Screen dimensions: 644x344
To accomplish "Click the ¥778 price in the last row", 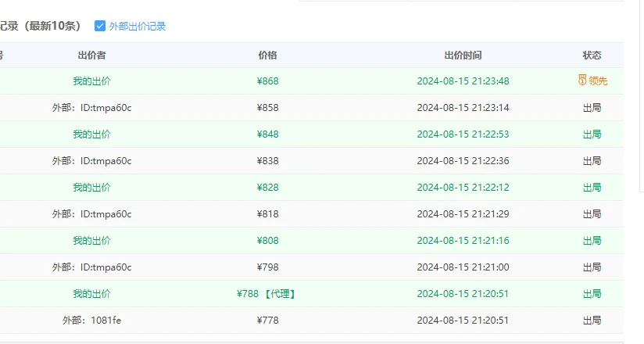I will tap(267, 321).
